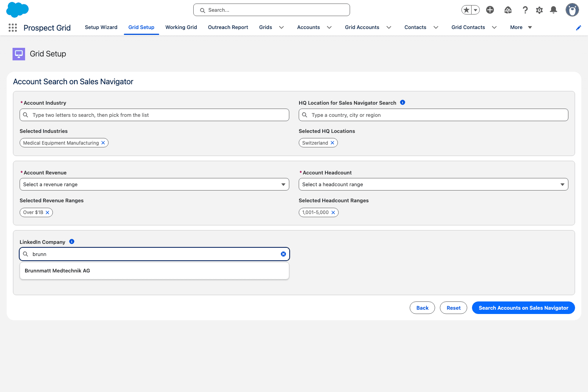Select the Grid Setup tab
The image size is (588, 392).
pos(142,27)
